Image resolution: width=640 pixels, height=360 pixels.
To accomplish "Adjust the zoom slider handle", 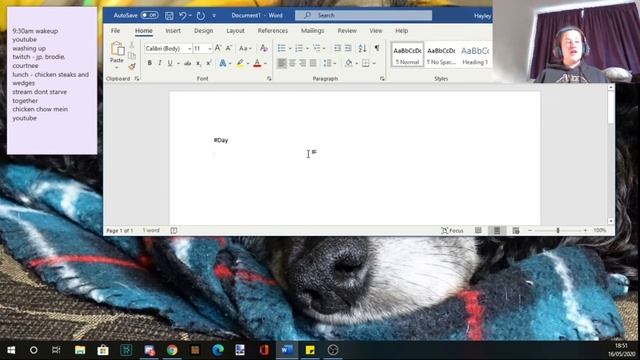I will coord(558,231).
